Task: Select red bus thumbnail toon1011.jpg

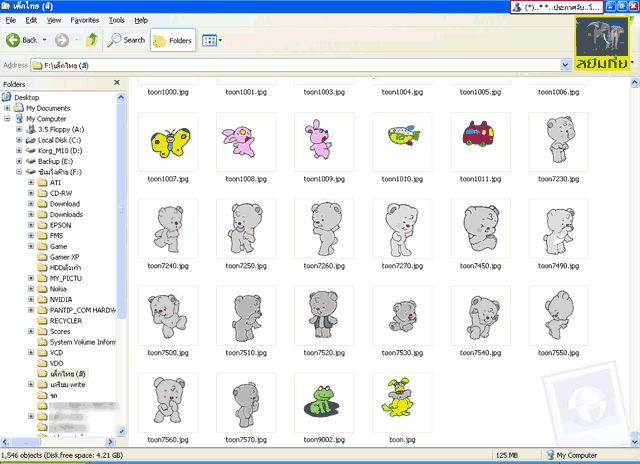Action: 480,142
